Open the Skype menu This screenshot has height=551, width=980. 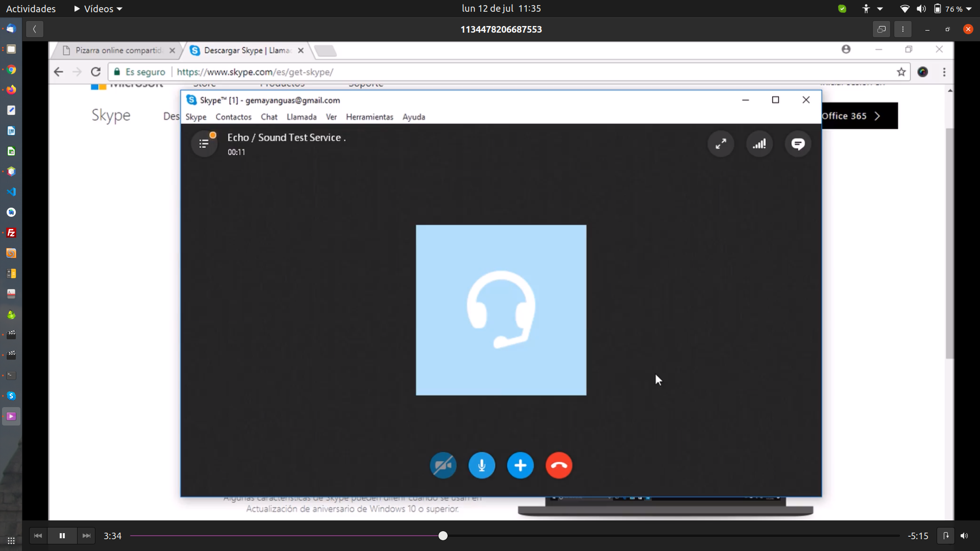196,117
